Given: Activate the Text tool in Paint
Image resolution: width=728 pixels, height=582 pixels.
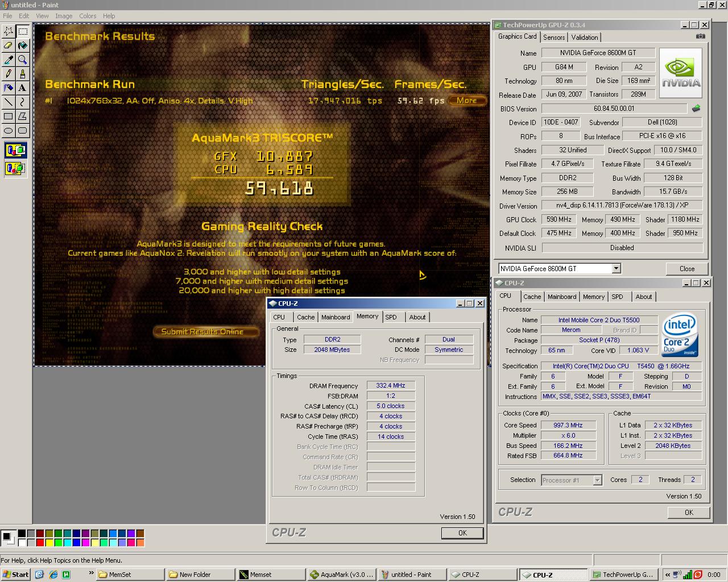Looking at the screenshot, I should (23, 88).
